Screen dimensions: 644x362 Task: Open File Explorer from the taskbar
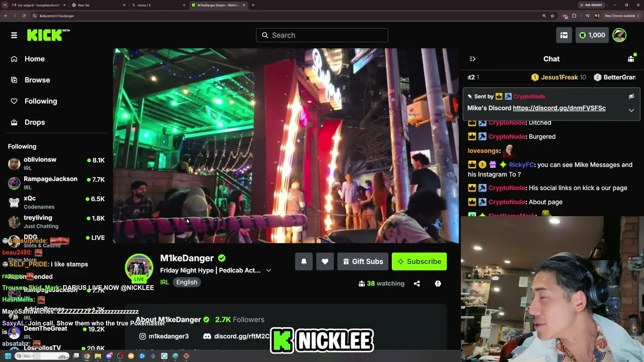(98, 356)
